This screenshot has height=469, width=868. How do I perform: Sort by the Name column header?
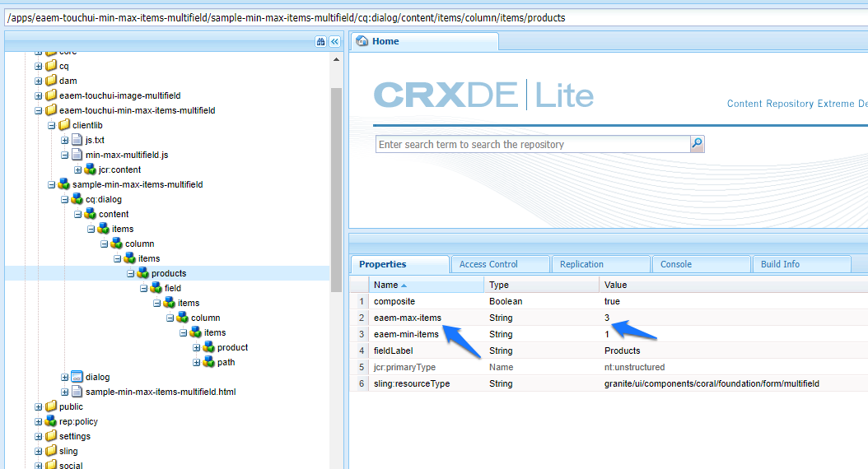tap(427, 285)
